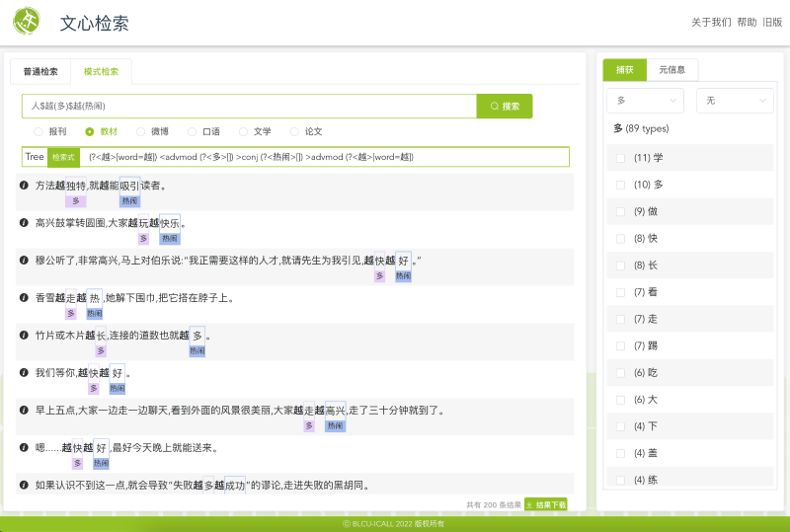
Task: Click info icon beside 高兴鼓掌转圆圈 sentence
Action: click(24, 223)
